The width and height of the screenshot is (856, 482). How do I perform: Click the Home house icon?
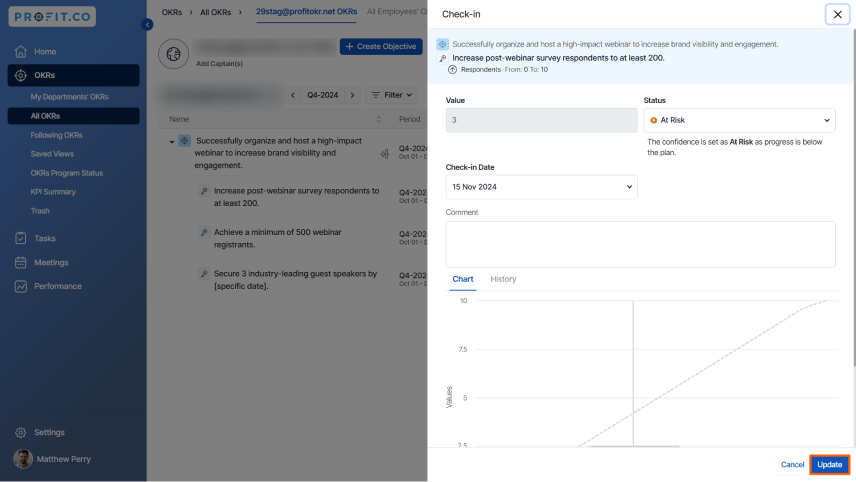coord(21,51)
